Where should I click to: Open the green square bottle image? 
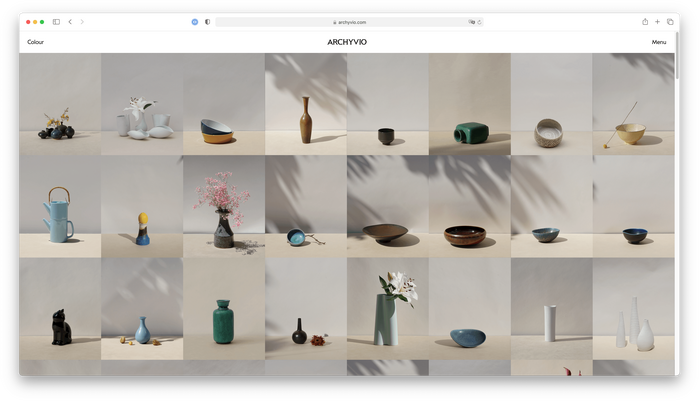pos(470,104)
